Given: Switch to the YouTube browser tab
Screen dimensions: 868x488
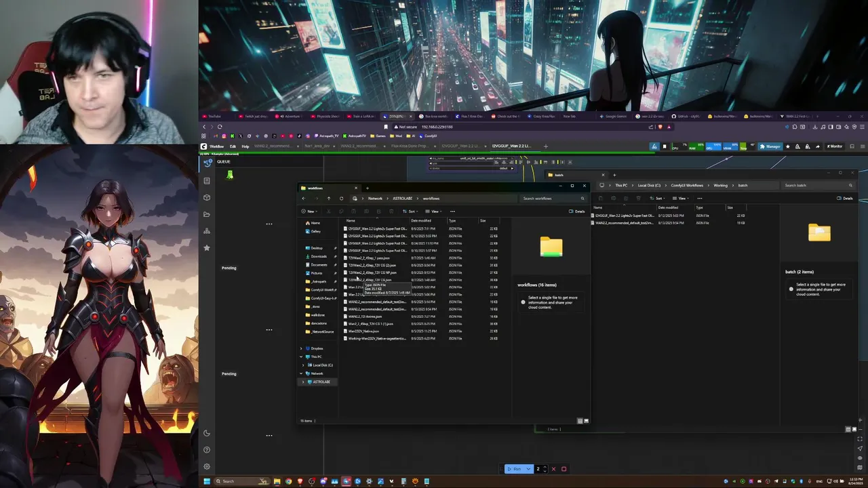Looking at the screenshot, I should [x=214, y=117].
